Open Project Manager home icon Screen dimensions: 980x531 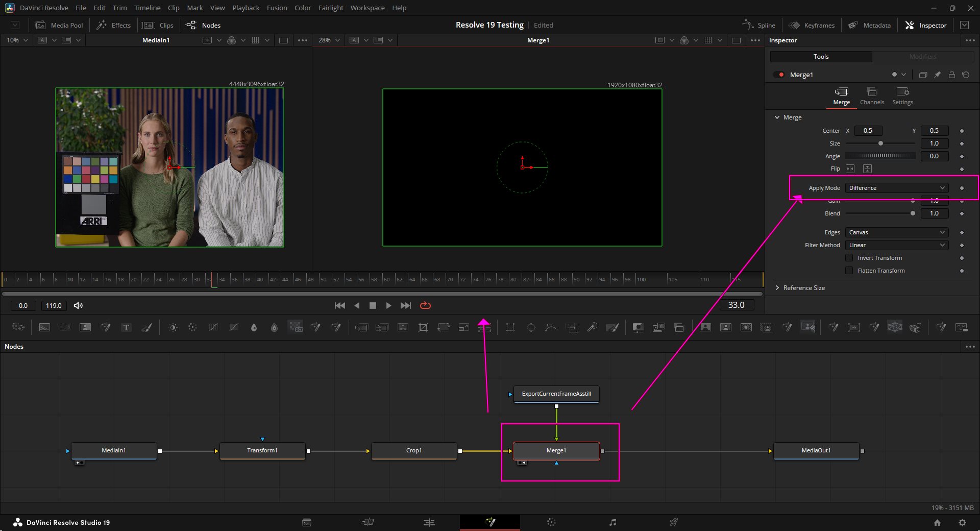point(937,523)
